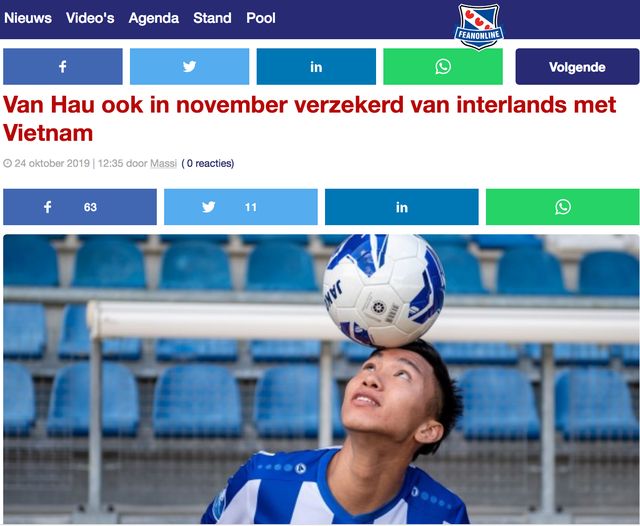View the Stand league table
Image resolution: width=640 pixels, height=526 pixels.
coord(212,18)
